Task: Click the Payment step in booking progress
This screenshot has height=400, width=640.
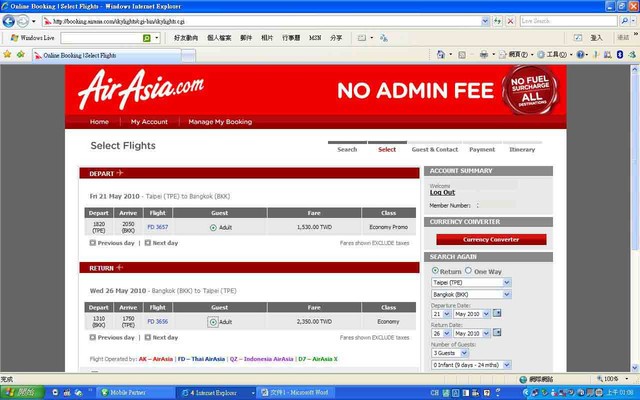Action: [x=482, y=149]
